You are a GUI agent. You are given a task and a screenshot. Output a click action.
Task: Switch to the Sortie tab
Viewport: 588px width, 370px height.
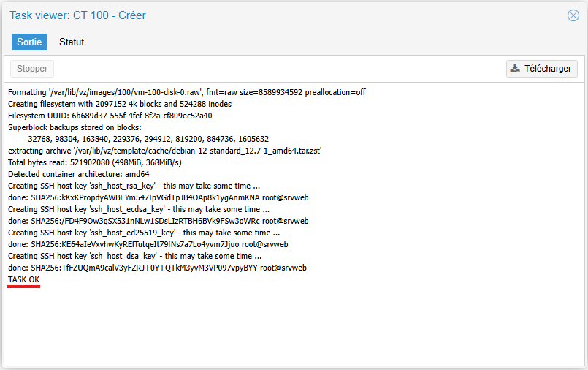[29, 42]
